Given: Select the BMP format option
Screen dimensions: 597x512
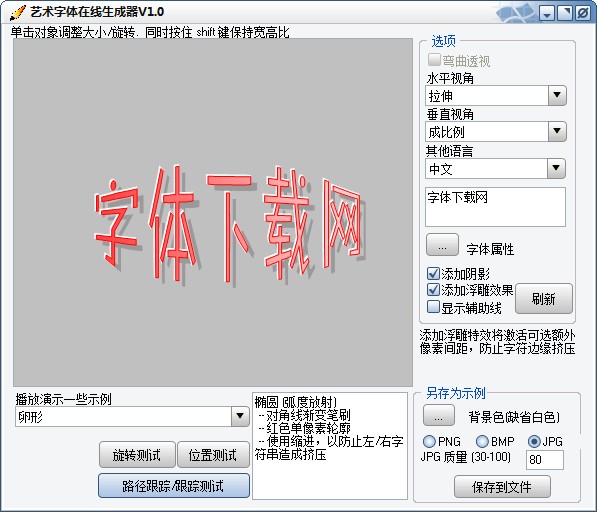Looking at the screenshot, I should [x=482, y=442].
